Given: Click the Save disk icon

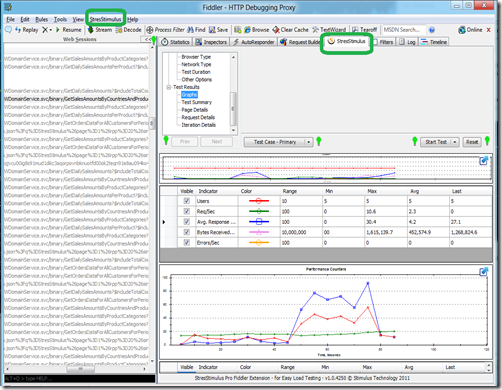Looking at the screenshot, I should [x=212, y=30].
